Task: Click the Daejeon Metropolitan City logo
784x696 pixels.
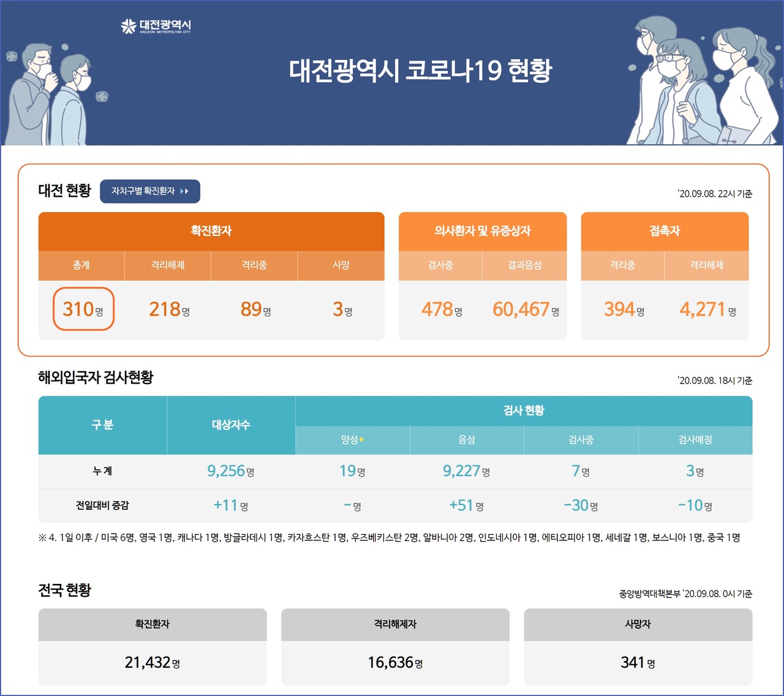Action: coord(156,26)
